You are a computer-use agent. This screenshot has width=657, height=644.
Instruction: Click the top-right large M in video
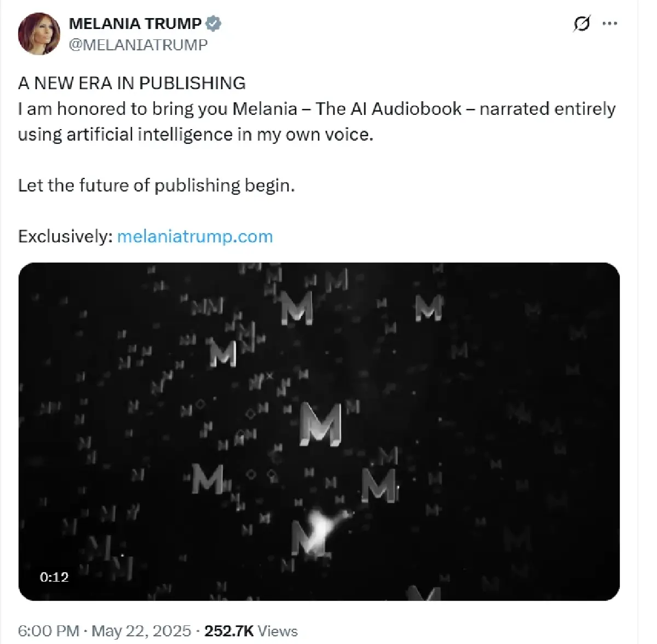(x=428, y=308)
